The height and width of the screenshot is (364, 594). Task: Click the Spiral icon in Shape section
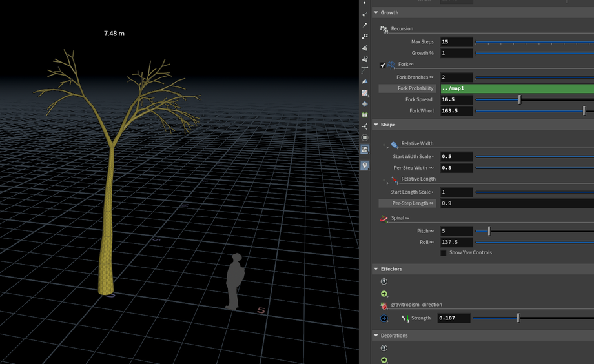(384, 219)
